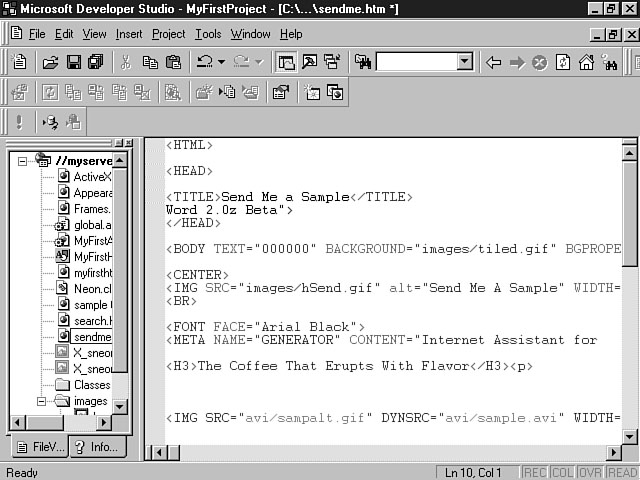Click the Back arrow navigation icon
This screenshot has height=480, width=640.
click(x=493, y=62)
